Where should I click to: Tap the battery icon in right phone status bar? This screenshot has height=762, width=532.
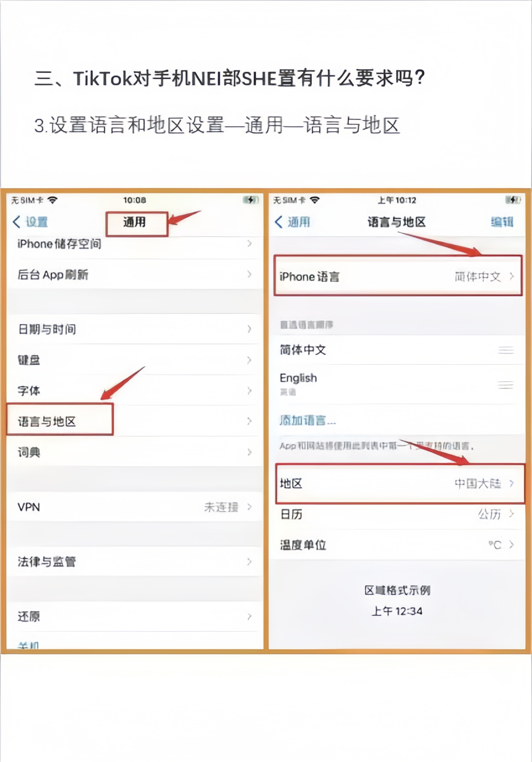click(x=513, y=200)
